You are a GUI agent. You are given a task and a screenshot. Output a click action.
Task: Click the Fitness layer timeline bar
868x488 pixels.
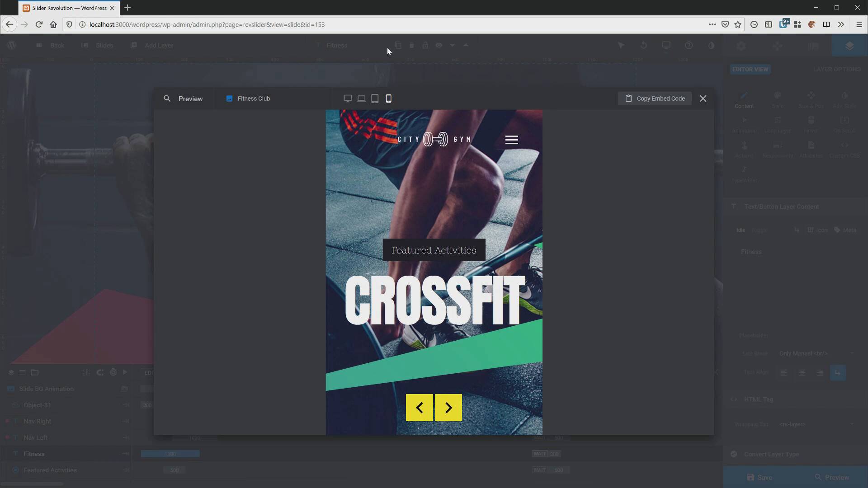pos(170,454)
